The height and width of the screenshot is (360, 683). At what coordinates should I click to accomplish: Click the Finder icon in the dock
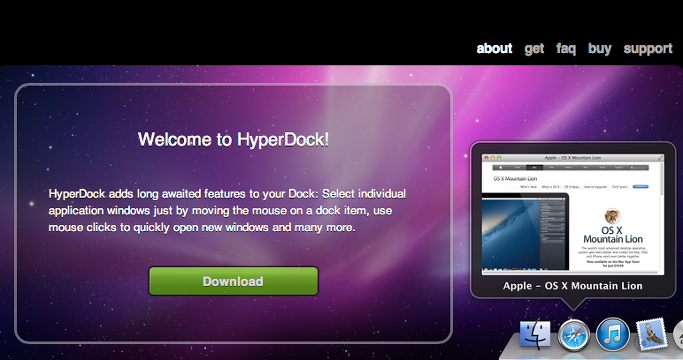[x=535, y=335]
